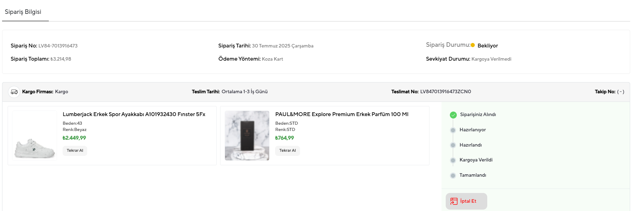
Task: Click delivery number LV847013916473ZCN0
Action: tap(445, 92)
